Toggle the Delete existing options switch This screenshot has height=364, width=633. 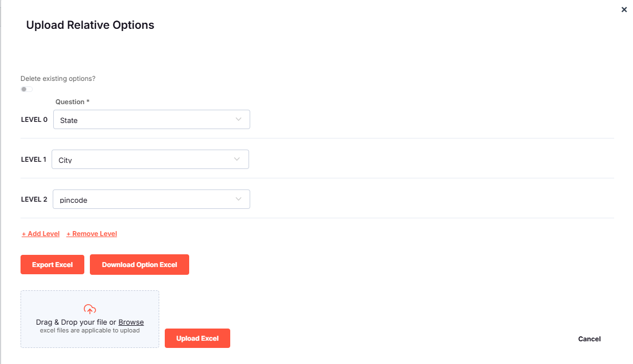(26, 89)
